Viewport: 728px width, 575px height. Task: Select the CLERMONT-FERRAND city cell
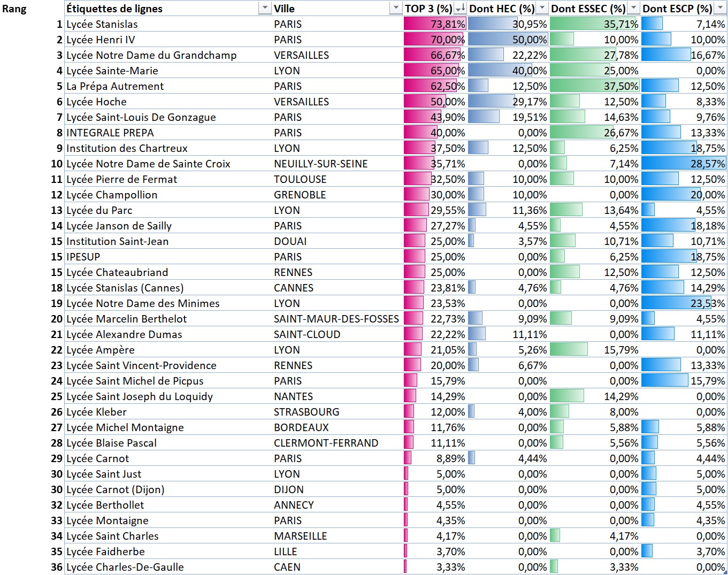[326, 443]
